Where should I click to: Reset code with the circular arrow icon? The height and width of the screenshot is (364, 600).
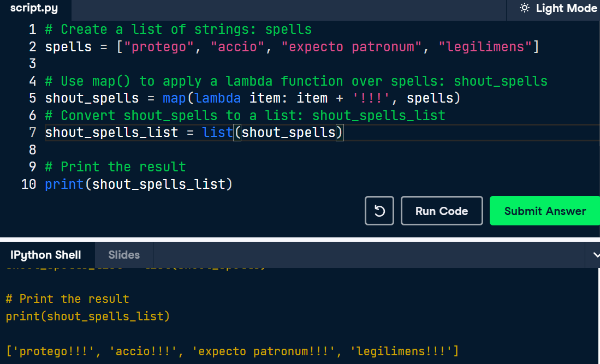point(379,211)
